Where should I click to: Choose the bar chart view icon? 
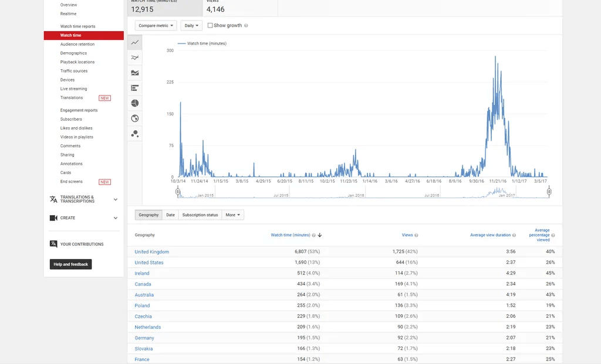pyautogui.click(x=135, y=88)
